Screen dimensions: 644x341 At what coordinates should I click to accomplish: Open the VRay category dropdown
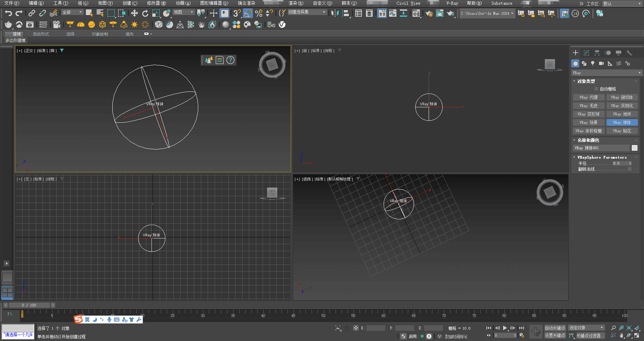click(606, 73)
